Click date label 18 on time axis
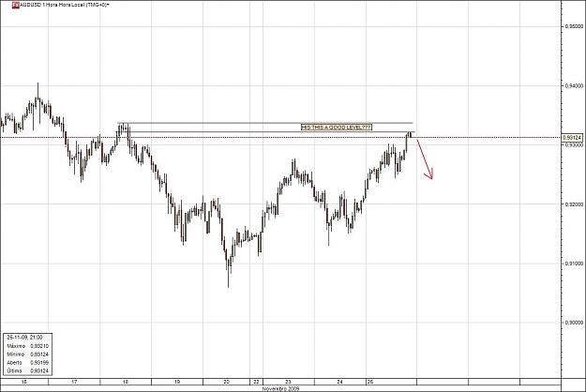The height and width of the screenshot is (392, 586). [x=126, y=382]
